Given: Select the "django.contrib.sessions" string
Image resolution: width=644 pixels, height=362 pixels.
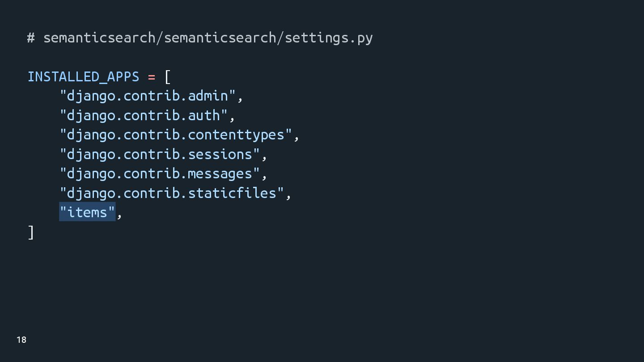Looking at the screenshot, I should (x=160, y=155).
